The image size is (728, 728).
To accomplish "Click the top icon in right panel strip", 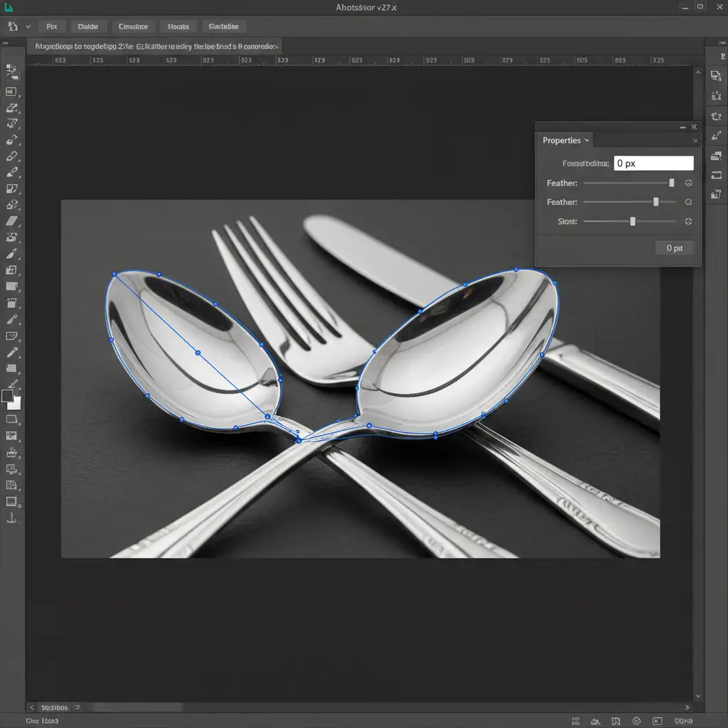I will 716,75.
